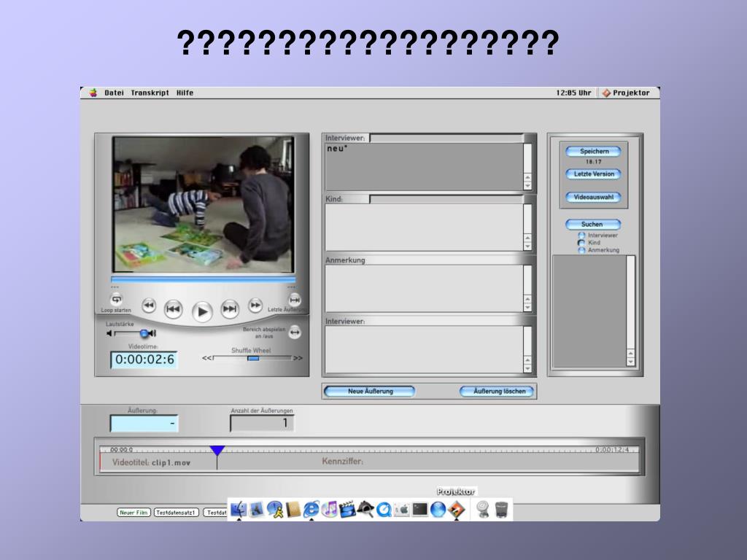Open the iTunes icon in the dock
Image resolution: width=747 pixels, height=560 pixels.
[330, 509]
